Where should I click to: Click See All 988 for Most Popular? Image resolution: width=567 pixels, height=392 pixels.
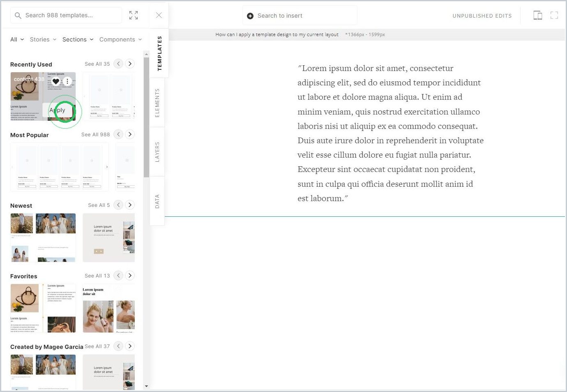[x=96, y=135]
